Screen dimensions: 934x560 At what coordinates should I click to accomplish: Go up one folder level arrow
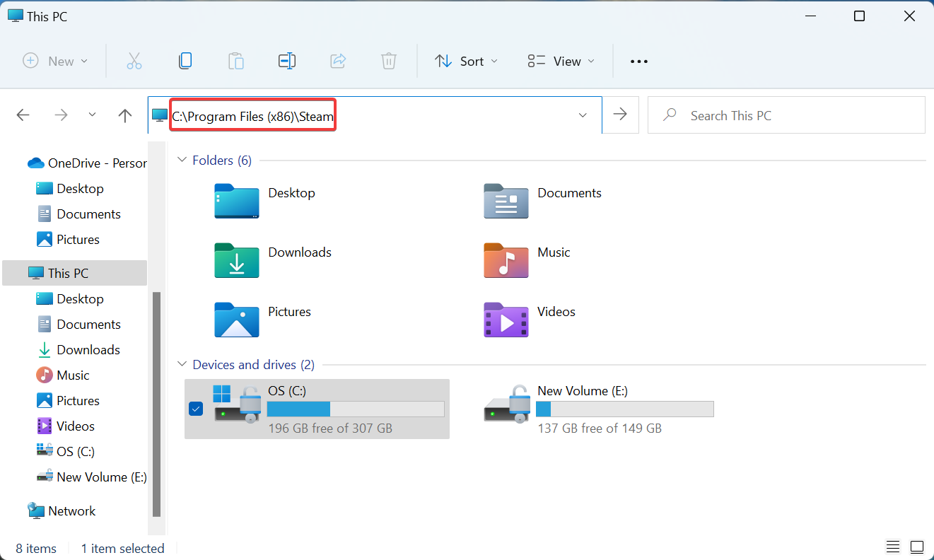tap(125, 115)
